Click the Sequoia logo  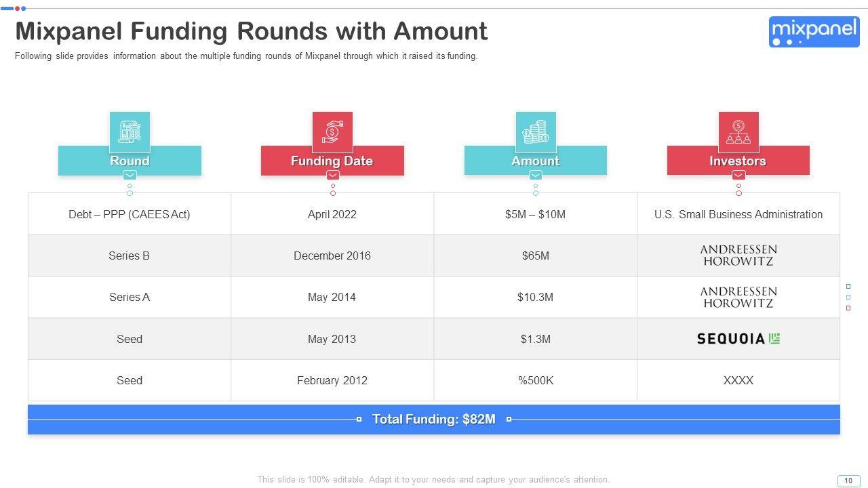coord(738,339)
